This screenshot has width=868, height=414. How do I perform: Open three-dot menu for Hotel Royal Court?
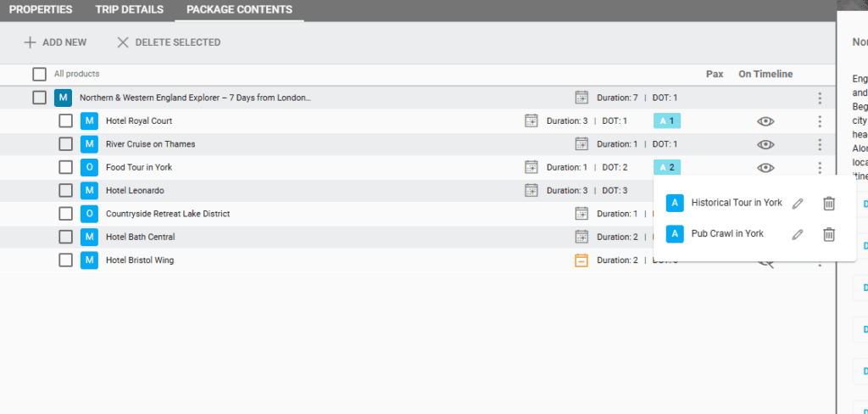820,121
